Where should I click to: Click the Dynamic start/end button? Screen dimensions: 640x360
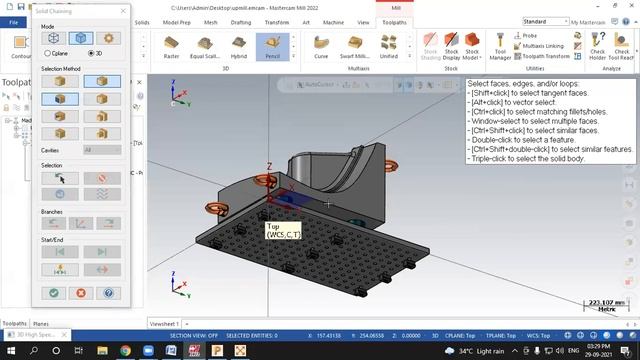60,269
